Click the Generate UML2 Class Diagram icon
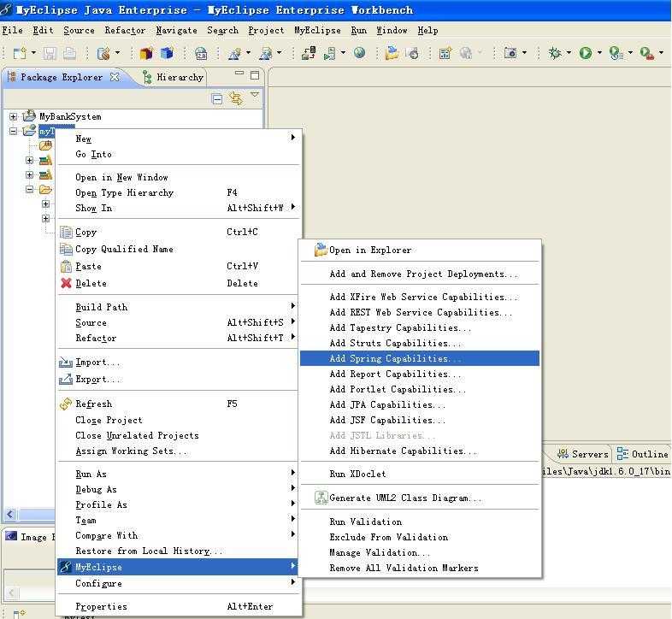672x619 pixels. (321, 498)
